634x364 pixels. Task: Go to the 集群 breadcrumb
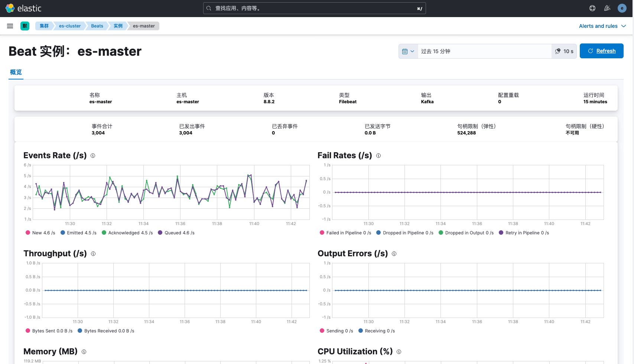44,26
